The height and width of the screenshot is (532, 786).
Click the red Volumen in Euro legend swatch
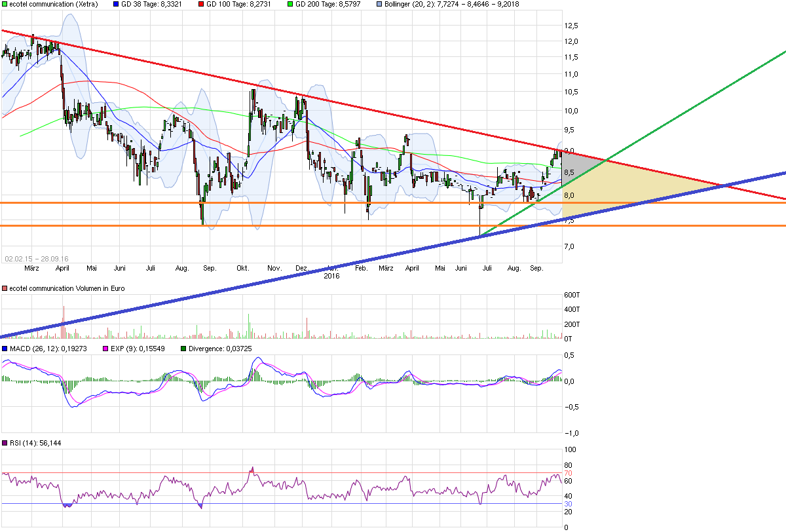(x=4, y=288)
